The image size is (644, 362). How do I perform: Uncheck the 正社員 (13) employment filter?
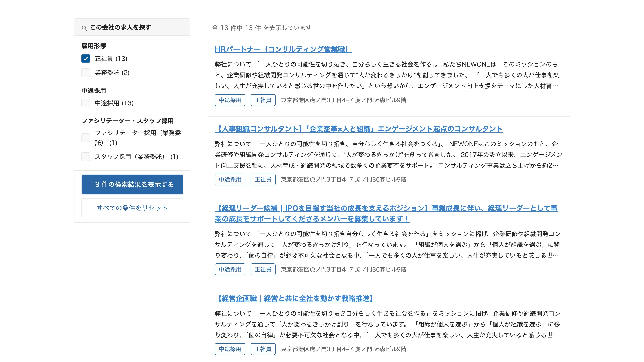pos(86,58)
